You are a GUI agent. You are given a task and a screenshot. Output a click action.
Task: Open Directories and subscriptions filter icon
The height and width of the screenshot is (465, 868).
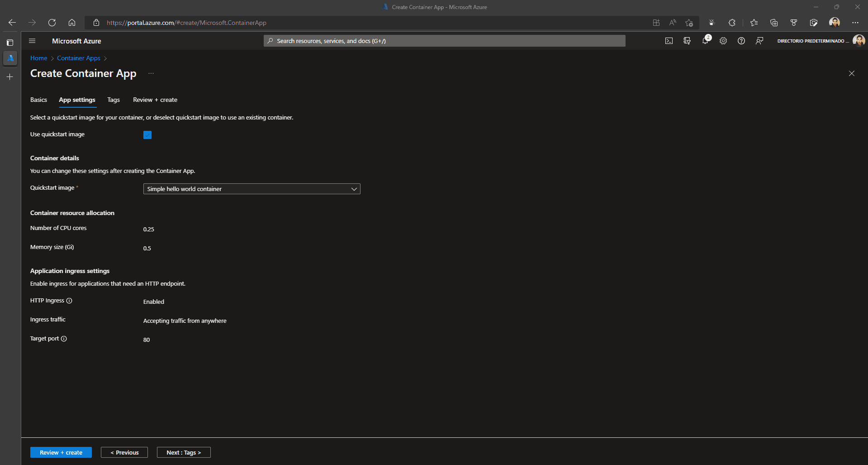687,41
